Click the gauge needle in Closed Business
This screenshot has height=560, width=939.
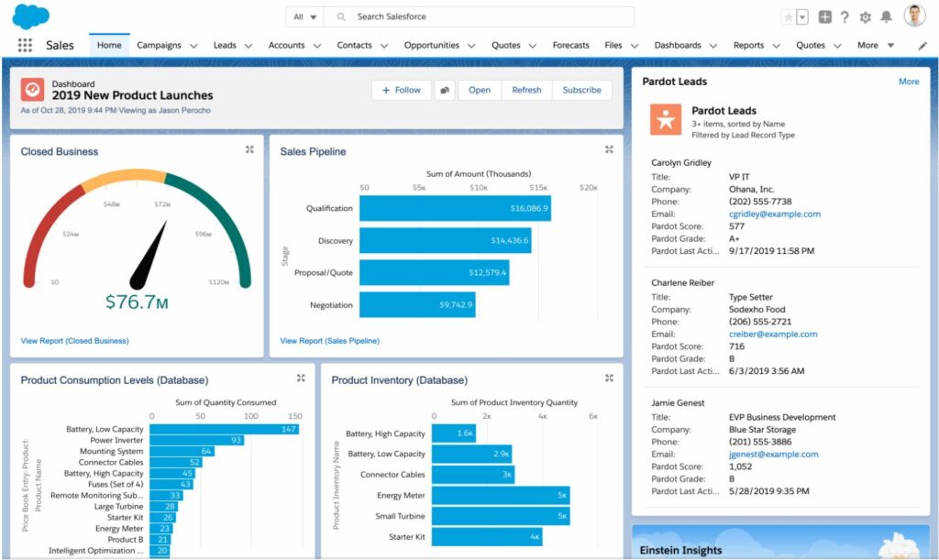tap(148, 255)
